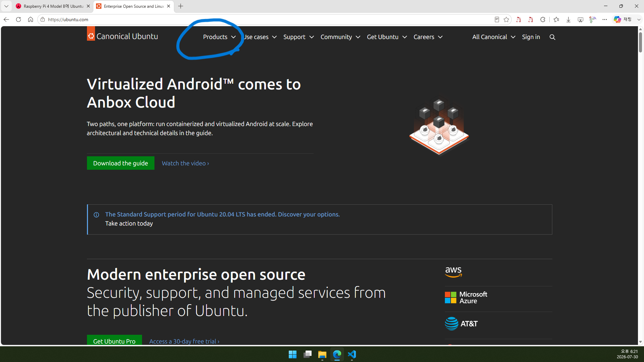Viewport: 644px width, 362px height.
Task: Click the browser Home icon
Action: click(31, 19)
